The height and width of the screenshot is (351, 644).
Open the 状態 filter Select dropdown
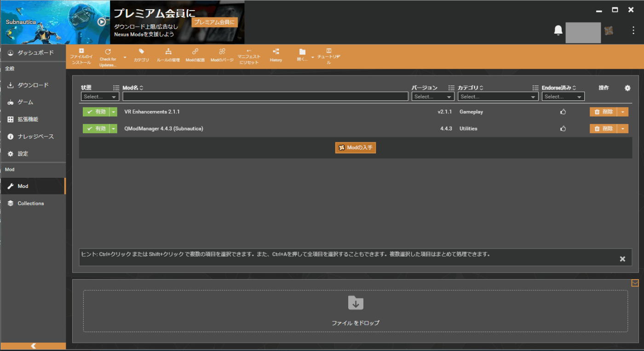(100, 97)
